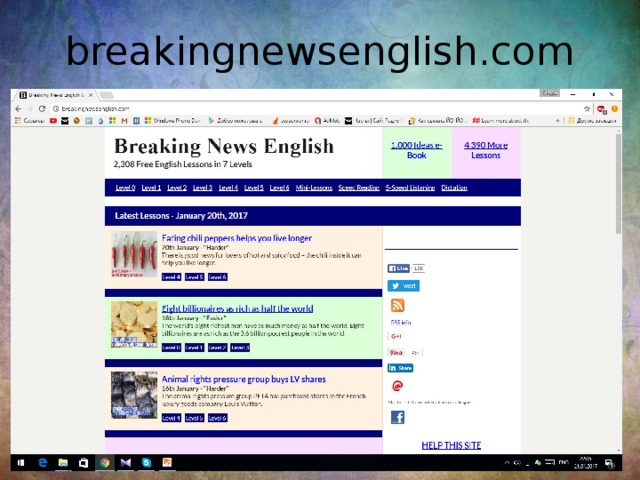Open Skype from taskbar
This screenshot has width=640, height=480.
147,463
